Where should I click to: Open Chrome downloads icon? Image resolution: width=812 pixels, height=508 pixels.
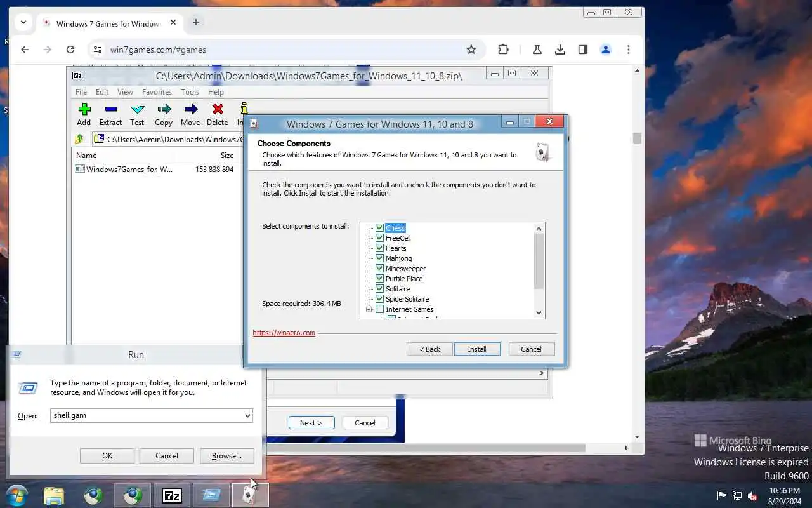tap(560, 50)
